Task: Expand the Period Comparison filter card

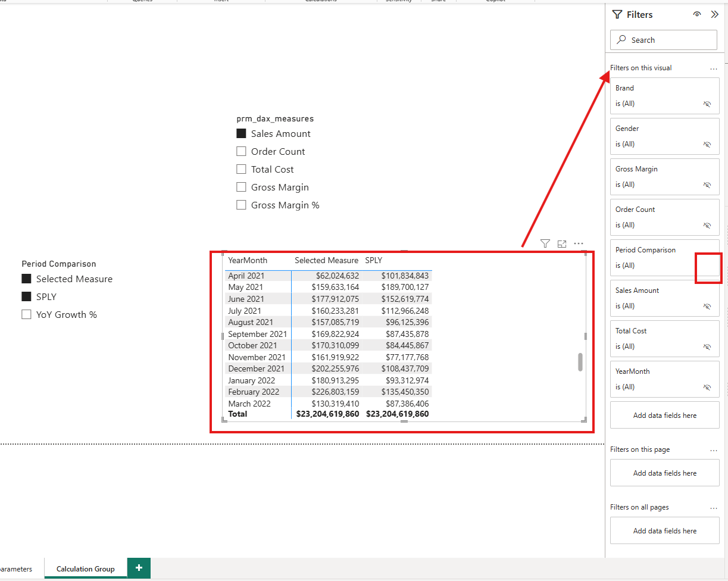Action: [x=665, y=257]
